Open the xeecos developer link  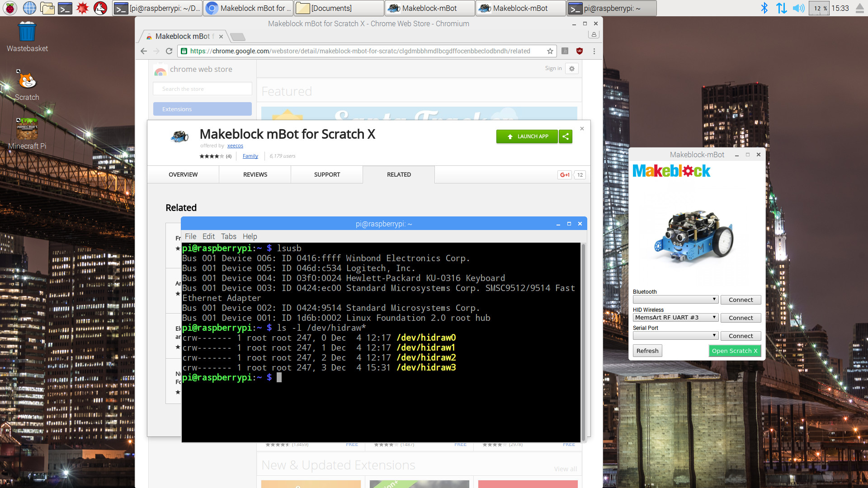pos(235,145)
